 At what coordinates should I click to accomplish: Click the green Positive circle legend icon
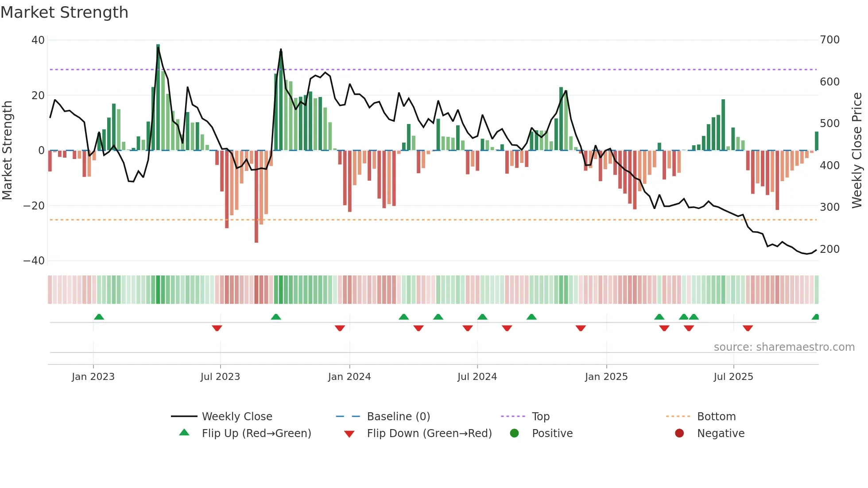click(x=514, y=433)
